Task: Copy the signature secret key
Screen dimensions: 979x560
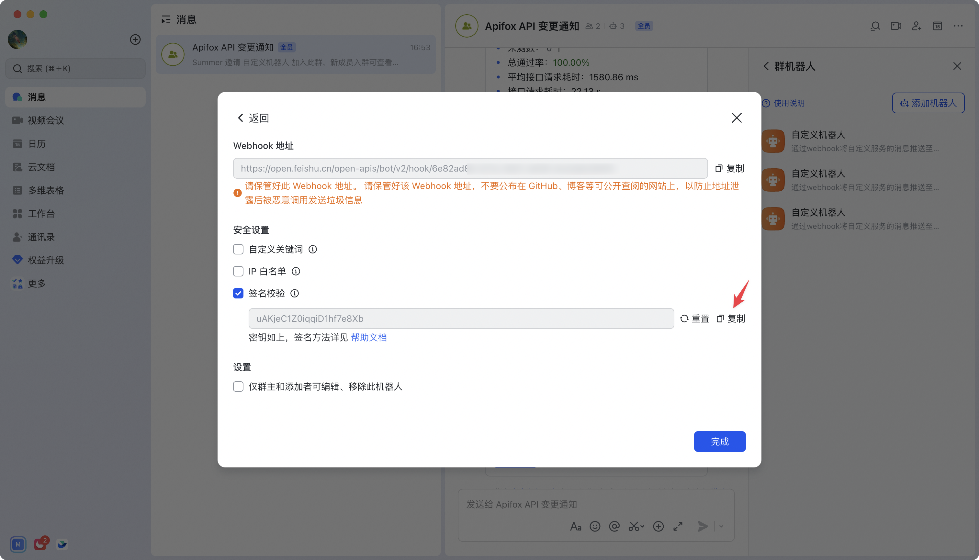Action: tap(730, 319)
